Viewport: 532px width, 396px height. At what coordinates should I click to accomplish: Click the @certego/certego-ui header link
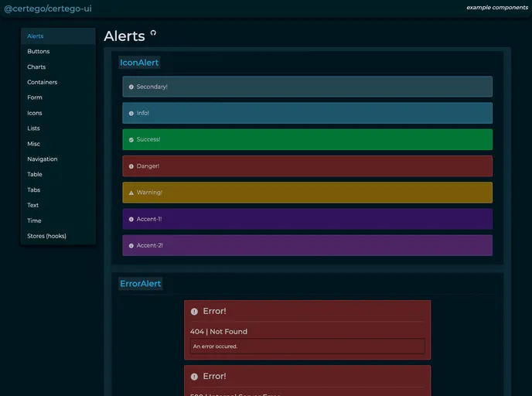pyautogui.click(x=48, y=9)
